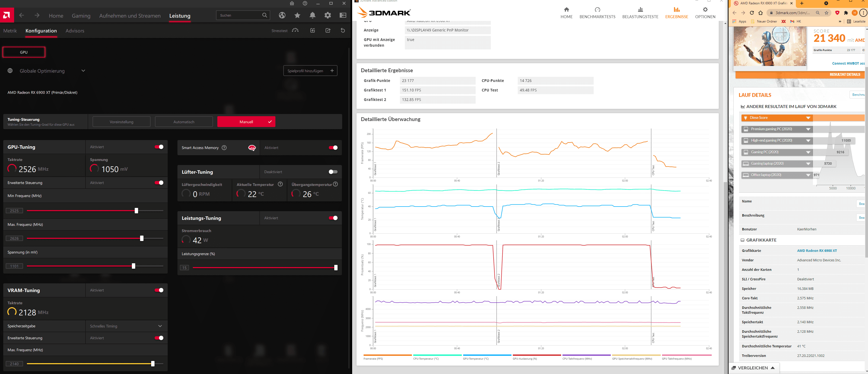Image resolution: width=868 pixels, height=374 pixels.
Task: Reload the page in Chrome
Action: [752, 13]
